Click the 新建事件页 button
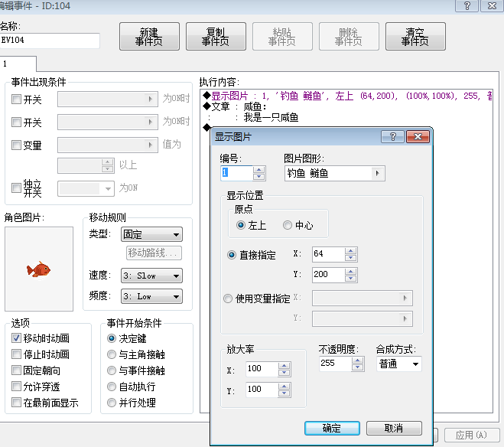Viewport: 504px width, 447px height. point(149,36)
